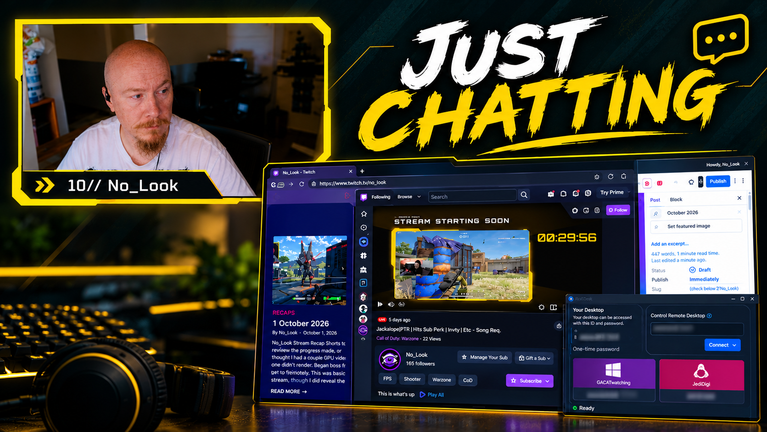Viewport: 767px width, 432px height.
Task: Follow the channel with the purple Follow button
Action: point(618,210)
